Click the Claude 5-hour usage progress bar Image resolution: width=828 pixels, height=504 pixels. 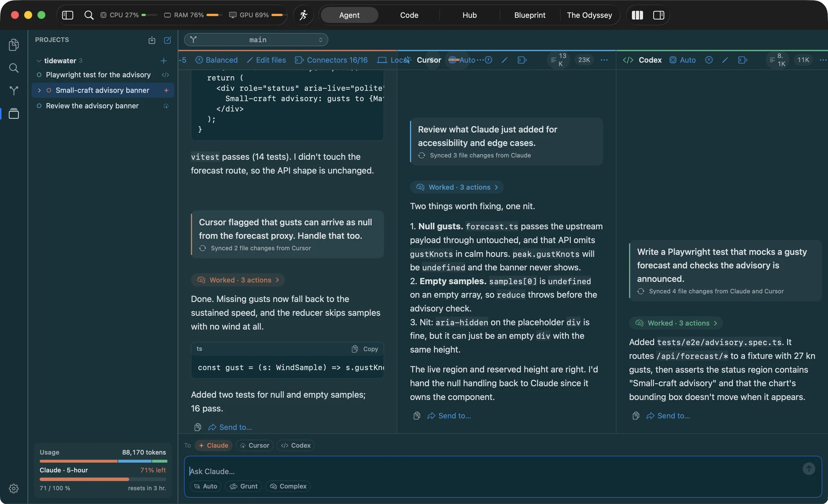(x=103, y=479)
